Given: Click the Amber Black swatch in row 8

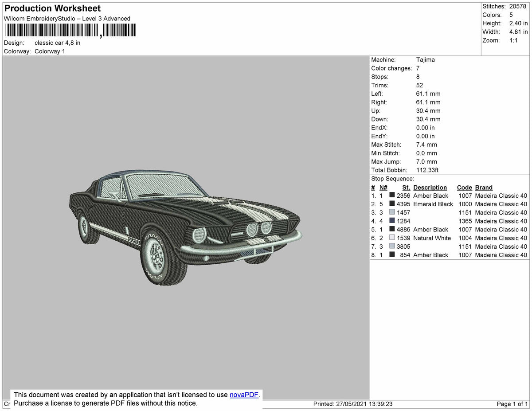Looking at the screenshot, I should [393, 255].
